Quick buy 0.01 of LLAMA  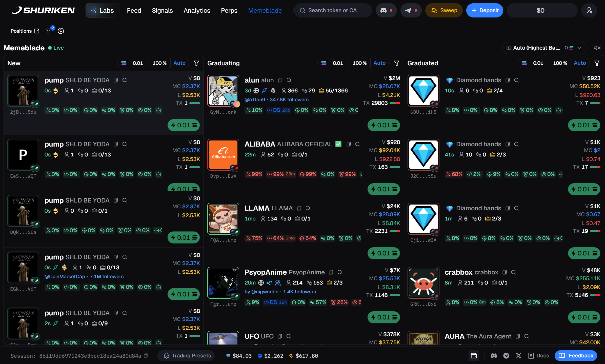(384, 253)
